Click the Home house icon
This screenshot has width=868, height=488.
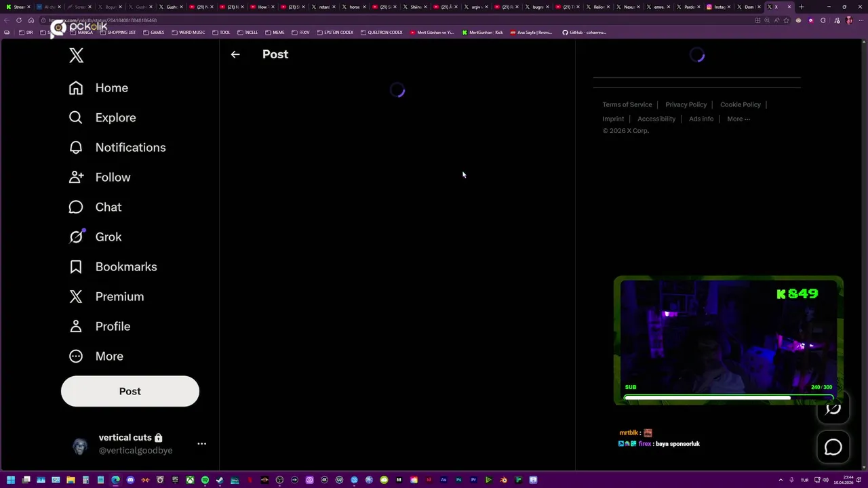pos(76,88)
